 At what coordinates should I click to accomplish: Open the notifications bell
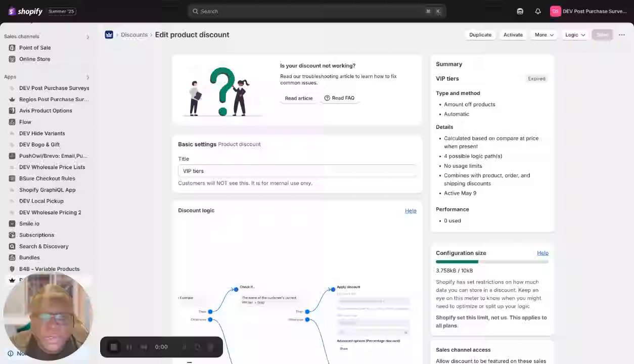click(538, 11)
